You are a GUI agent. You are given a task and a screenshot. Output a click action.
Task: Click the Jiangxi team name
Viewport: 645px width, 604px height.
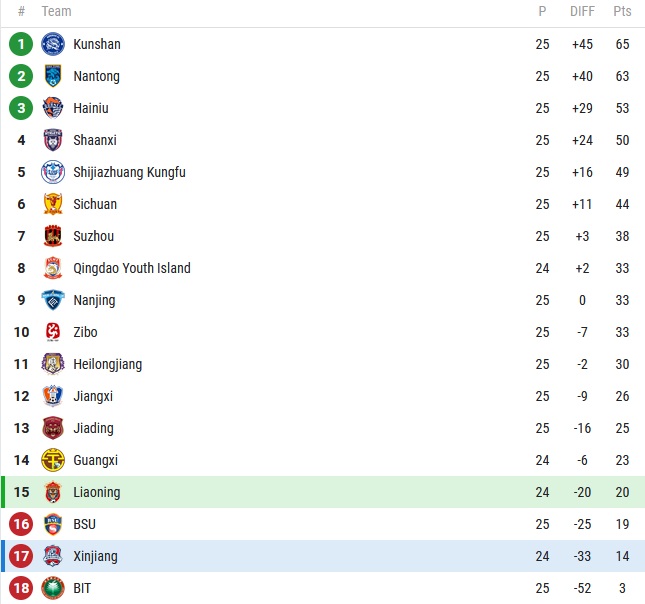click(x=93, y=396)
